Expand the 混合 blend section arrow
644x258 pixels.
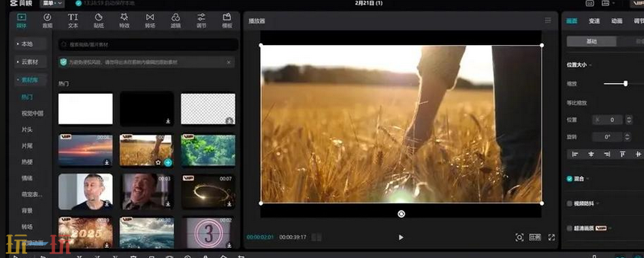coord(587,178)
